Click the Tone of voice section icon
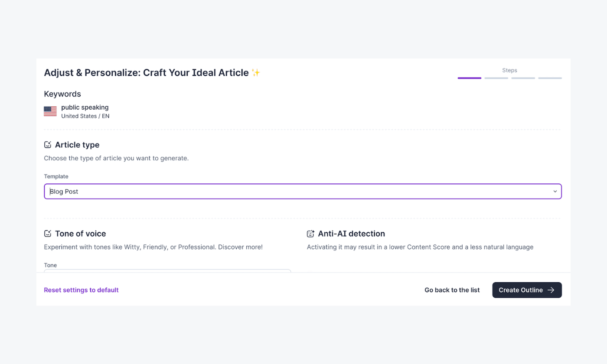The image size is (607, 364). tap(48, 234)
